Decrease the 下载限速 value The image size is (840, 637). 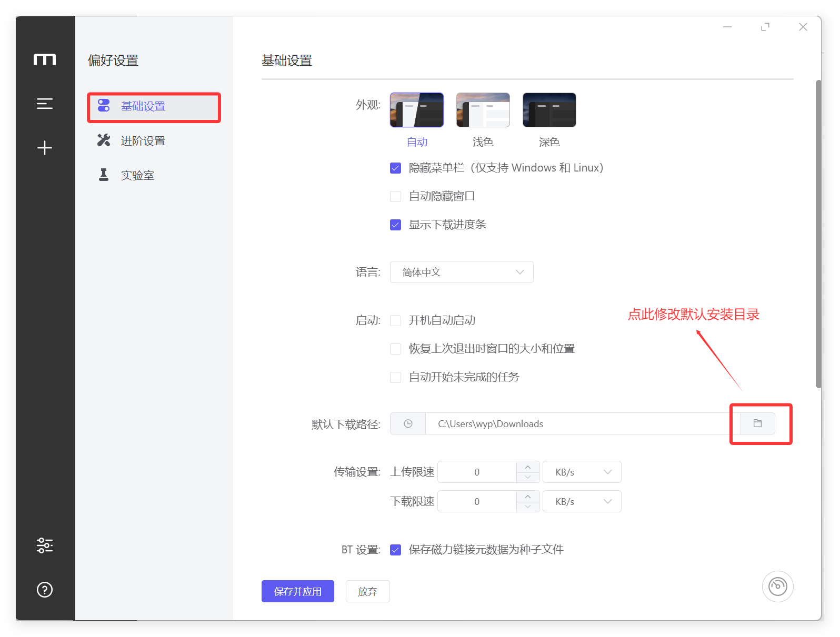pos(528,507)
